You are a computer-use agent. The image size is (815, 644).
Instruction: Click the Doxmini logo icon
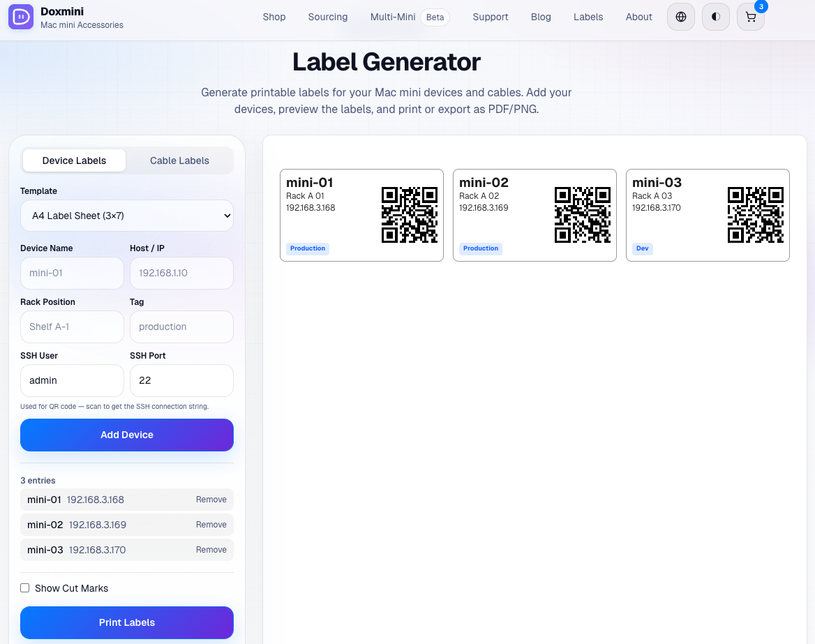pos(21,17)
